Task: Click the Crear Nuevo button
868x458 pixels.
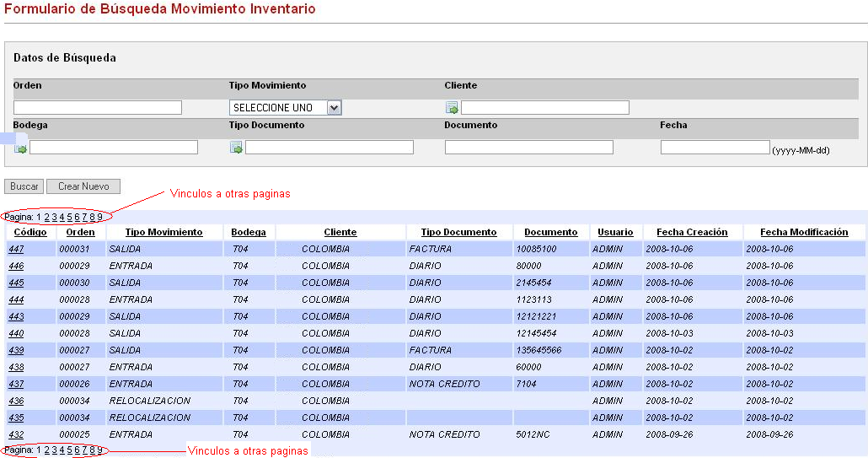Action: click(x=83, y=186)
